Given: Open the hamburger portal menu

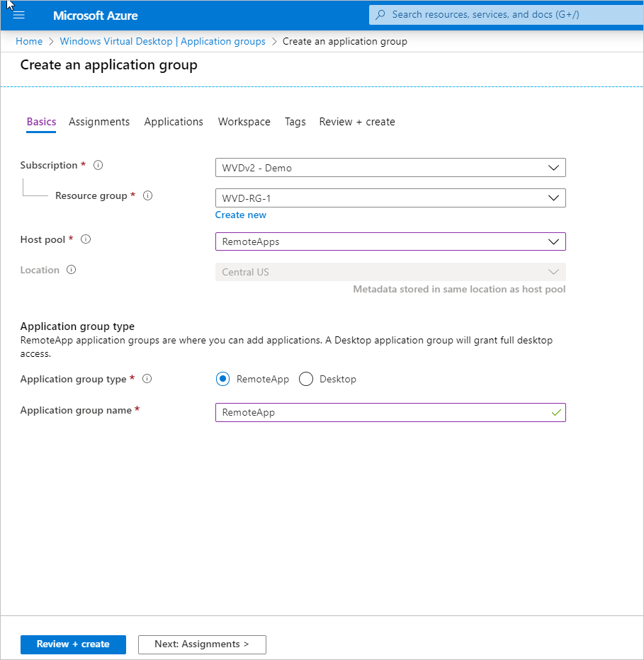Looking at the screenshot, I should [19, 16].
